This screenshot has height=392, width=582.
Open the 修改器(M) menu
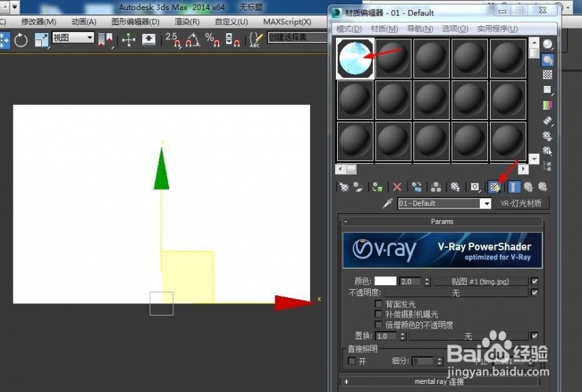(39, 22)
